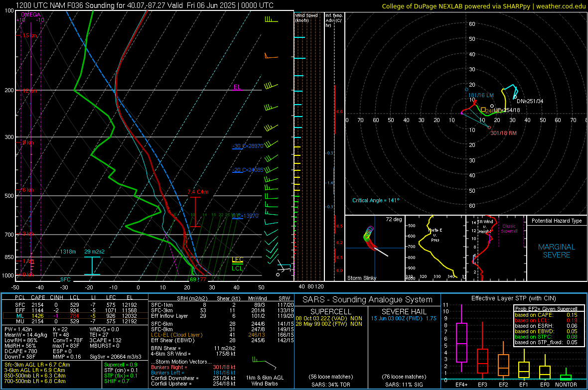The width and height of the screenshot is (588, 390).
Task: Click the 1km & 6km AGL Wind Barbs caption
Action: pyautogui.click(x=265, y=381)
